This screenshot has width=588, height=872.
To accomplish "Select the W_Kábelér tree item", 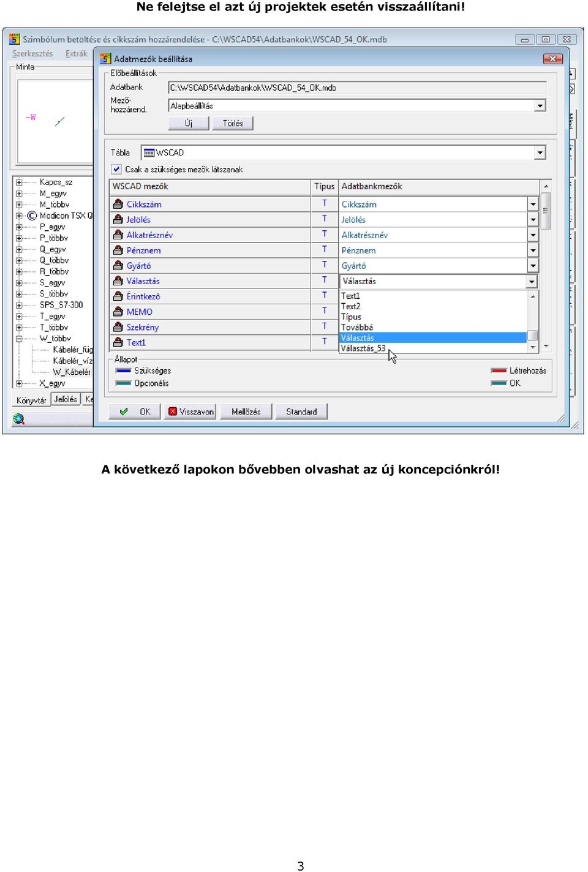I will (x=72, y=372).
